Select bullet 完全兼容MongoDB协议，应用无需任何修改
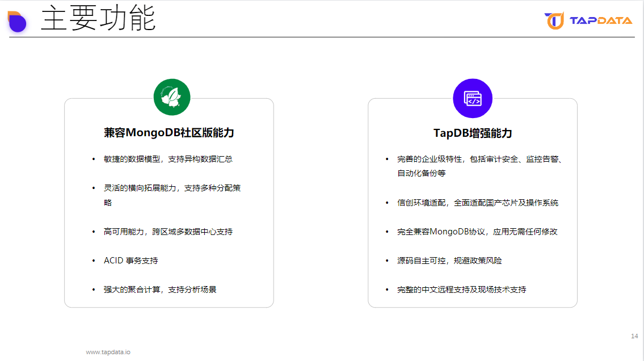 click(477, 232)
